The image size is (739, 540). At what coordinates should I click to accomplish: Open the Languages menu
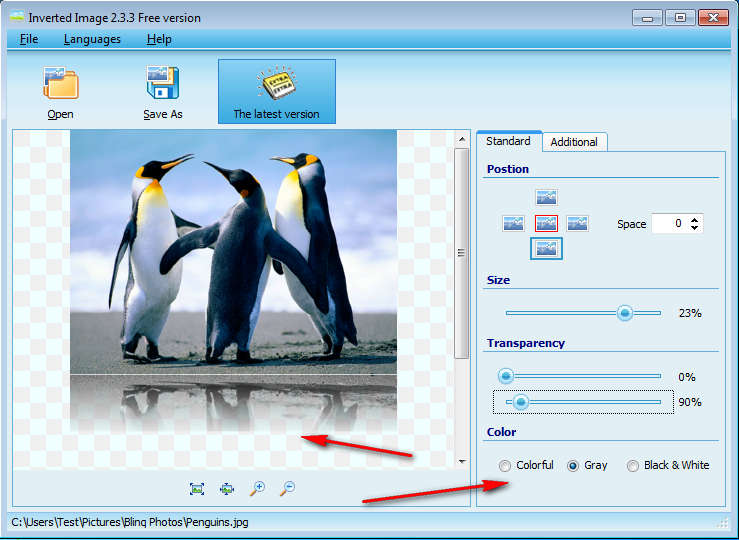point(92,39)
